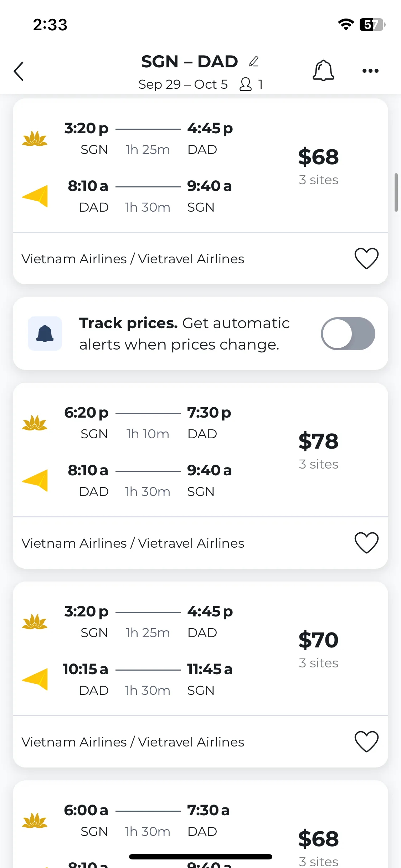401x868 pixels.
Task: Favorite the first $68 flight with heart
Action: (x=366, y=258)
